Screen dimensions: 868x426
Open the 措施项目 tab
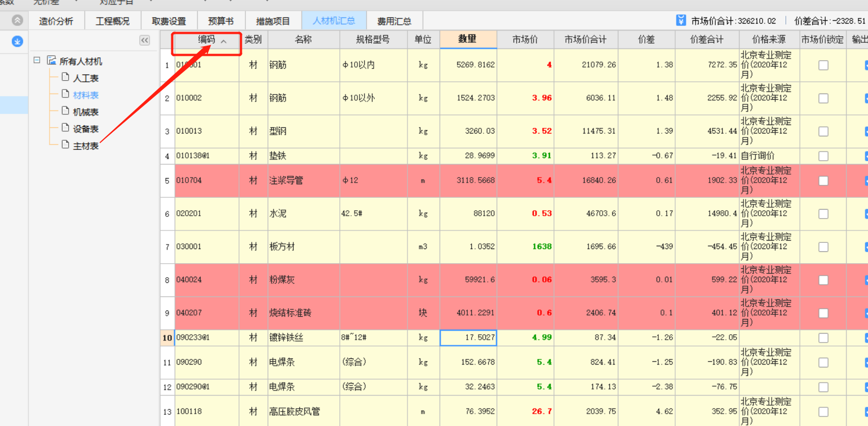coord(274,20)
